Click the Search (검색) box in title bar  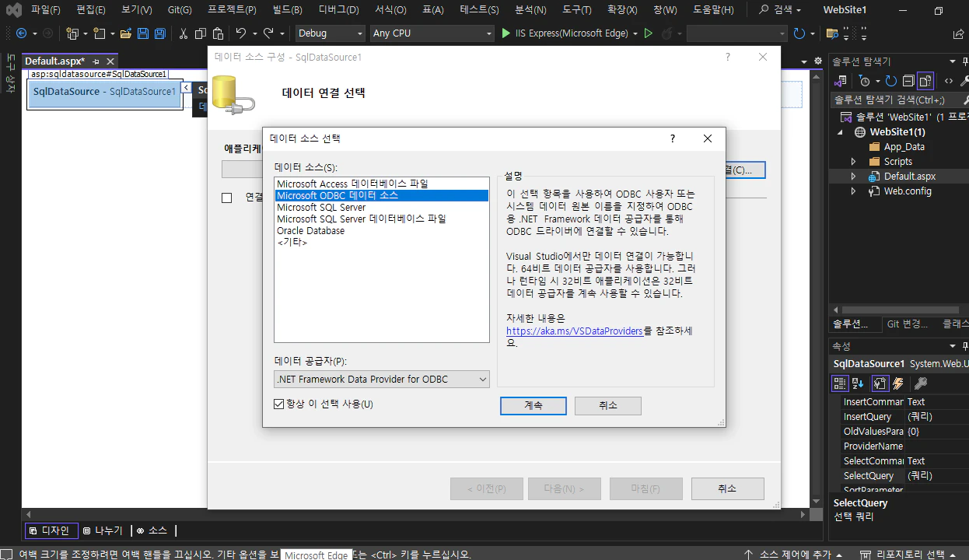781,10
